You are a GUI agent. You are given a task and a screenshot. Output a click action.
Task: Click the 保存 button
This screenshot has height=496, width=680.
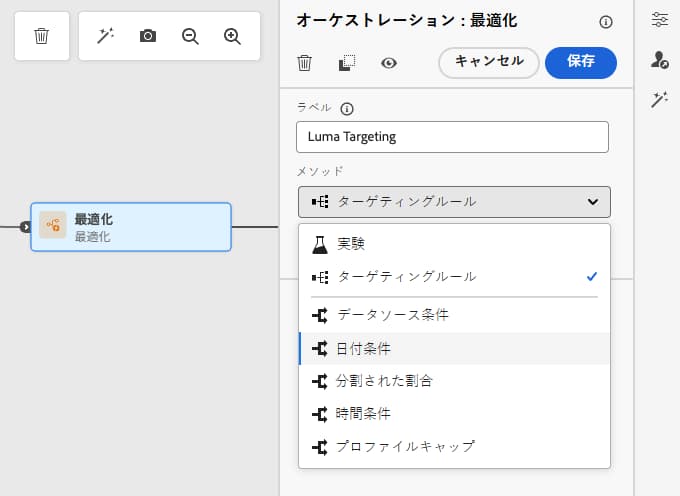tap(581, 62)
